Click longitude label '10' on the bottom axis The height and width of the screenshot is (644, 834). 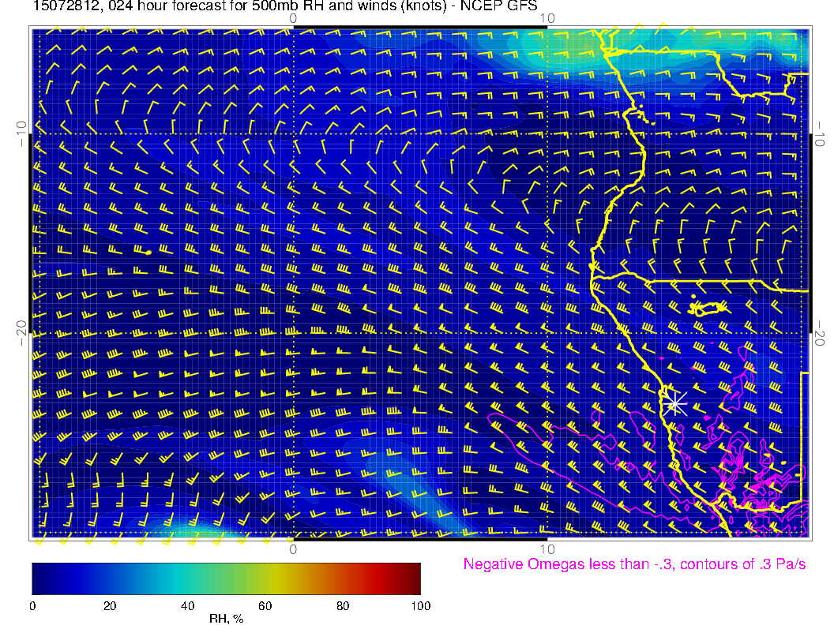point(547,549)
